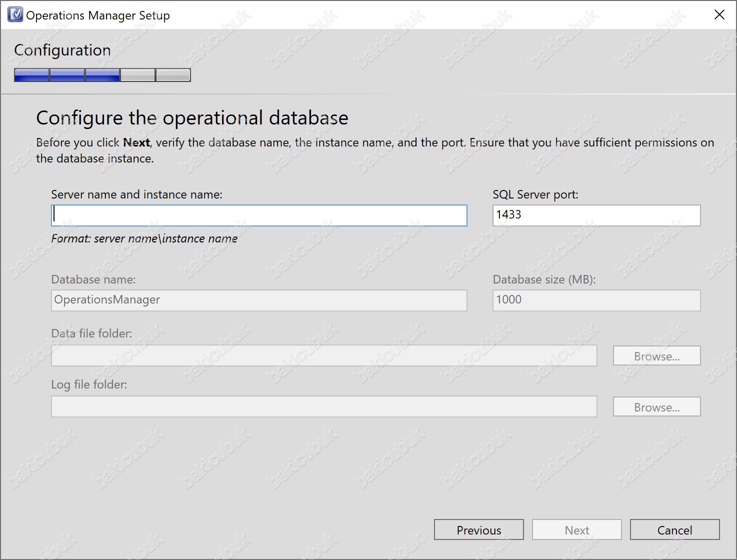737x560 pixels.
Task: Click the 'Configure the operational database' heading
Action: point(192,118)
